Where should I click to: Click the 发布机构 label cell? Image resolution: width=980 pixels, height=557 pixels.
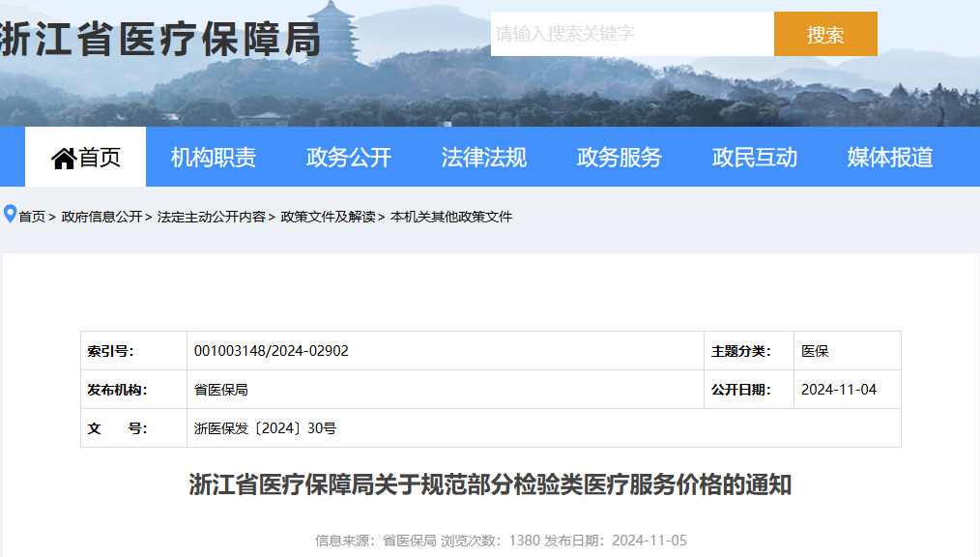point(133,390)
